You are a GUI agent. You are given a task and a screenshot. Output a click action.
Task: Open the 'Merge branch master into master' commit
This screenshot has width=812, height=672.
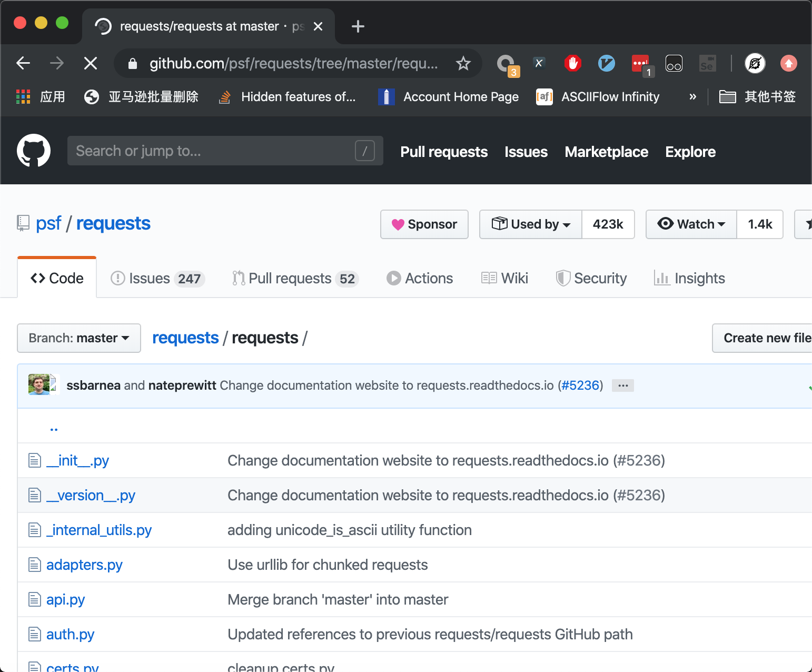(x=338, y=600)
